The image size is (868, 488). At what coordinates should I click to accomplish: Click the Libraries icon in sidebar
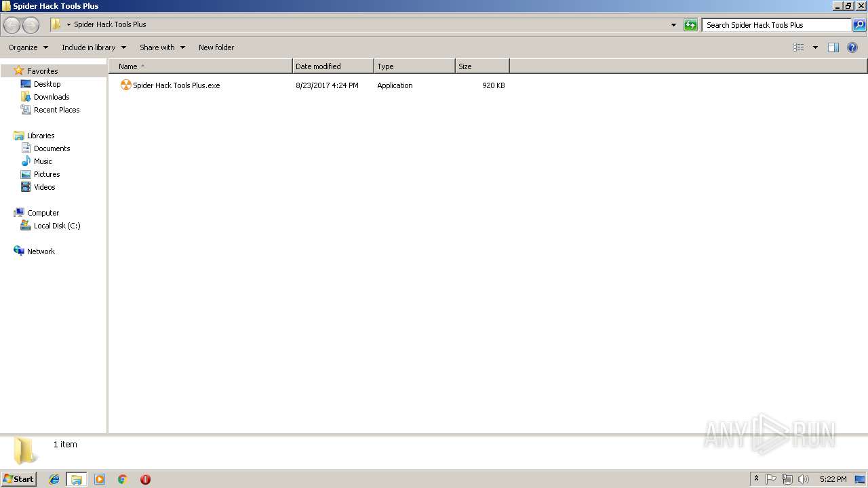19,136
